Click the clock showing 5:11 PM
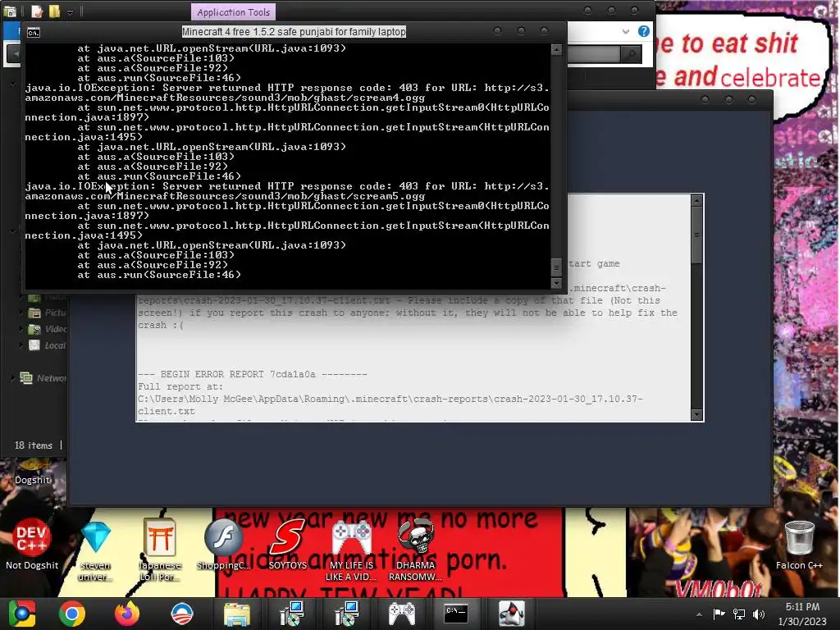This screenshot has width=840, height=630. (x=802, y=607)
